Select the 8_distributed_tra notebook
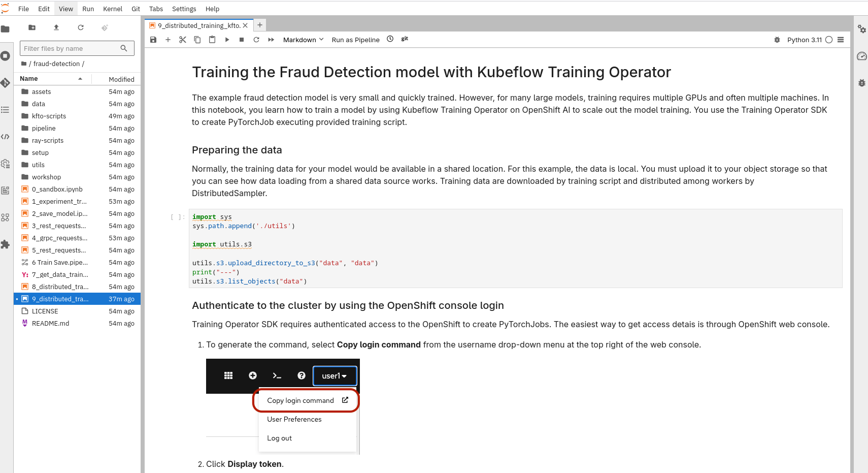Image resolution: width=868 pixels, height=473 pixels. point(77,287)
